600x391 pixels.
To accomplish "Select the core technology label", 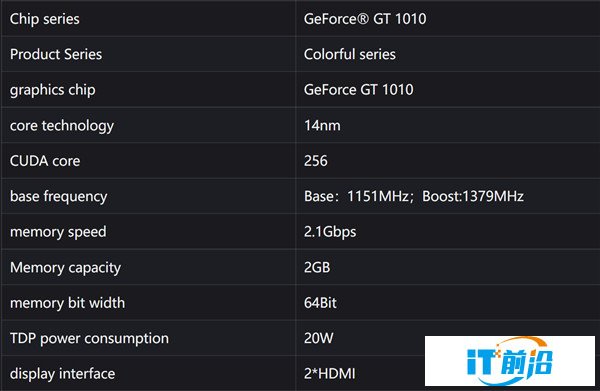I will point(62,126).
